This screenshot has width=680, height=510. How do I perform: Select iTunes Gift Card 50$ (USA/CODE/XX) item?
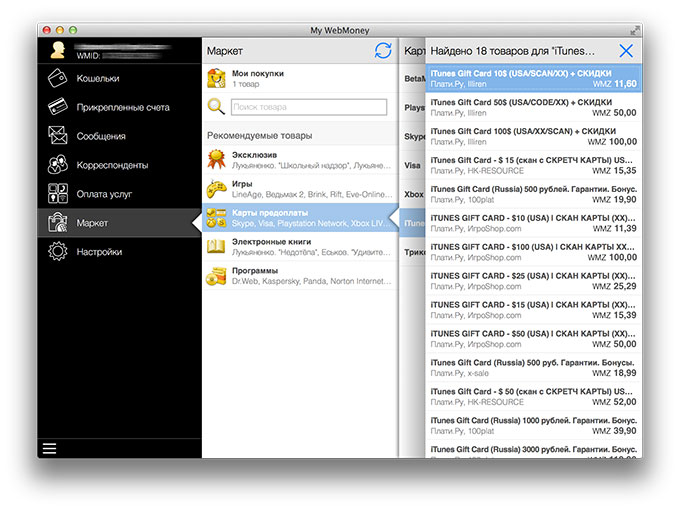(x=533, y=107)
